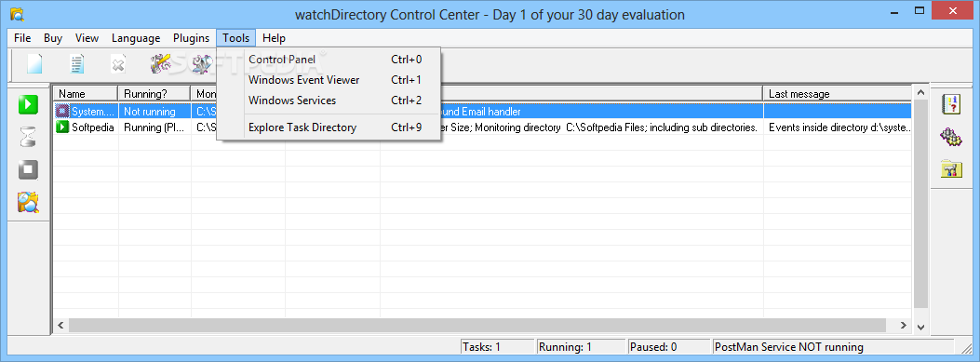Viewport: 980px width, 362px height.
Task: Click 'Running: 1' in status bar
Action: [581, 347]
